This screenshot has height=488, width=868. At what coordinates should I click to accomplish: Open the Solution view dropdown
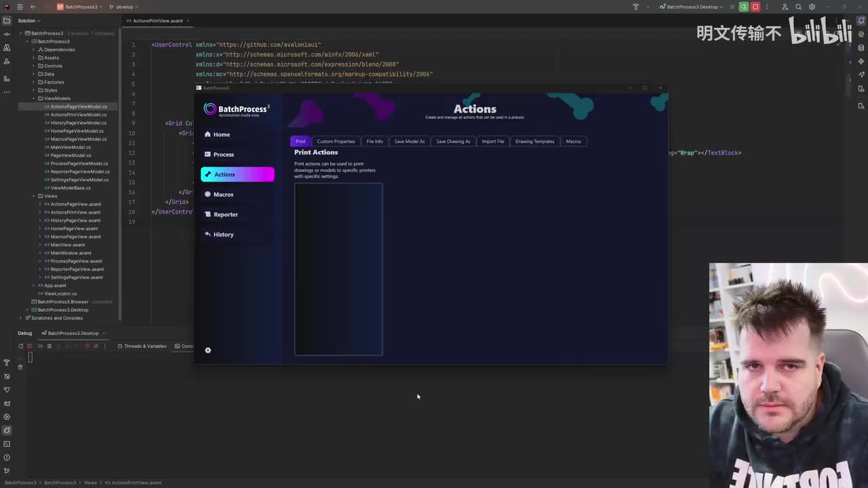28,20
